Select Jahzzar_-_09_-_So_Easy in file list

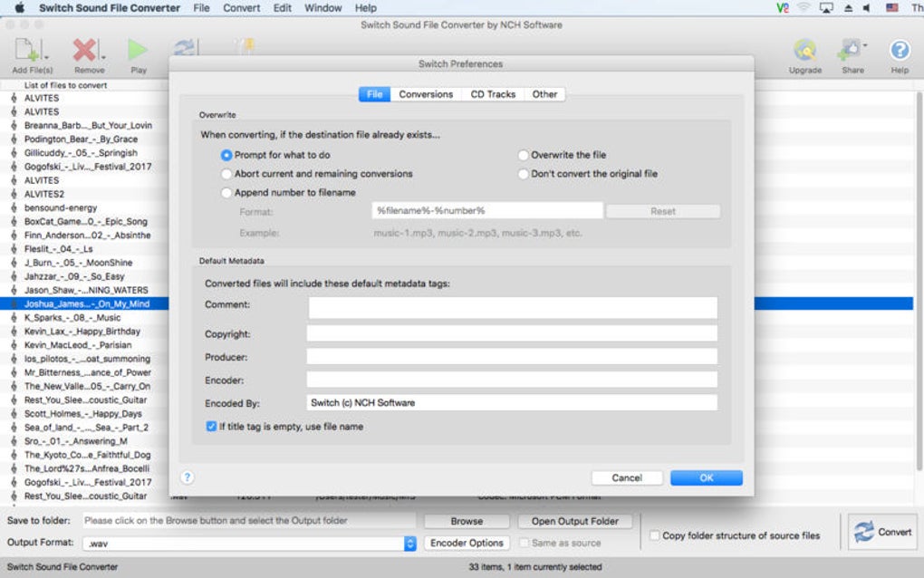point(74,276)
